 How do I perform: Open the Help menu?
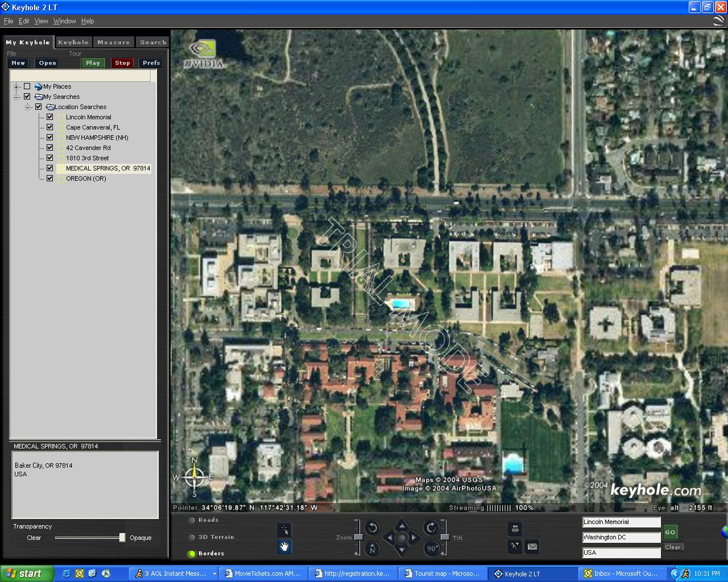tap(88, 21)
